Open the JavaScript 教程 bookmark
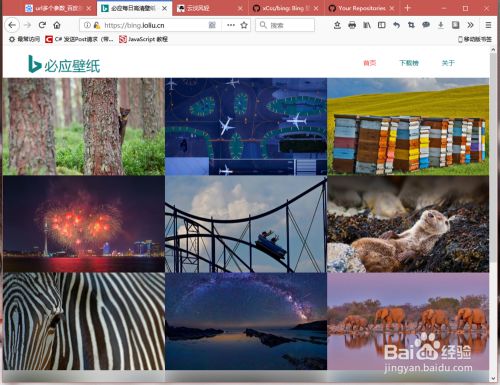 coord(143,39)
